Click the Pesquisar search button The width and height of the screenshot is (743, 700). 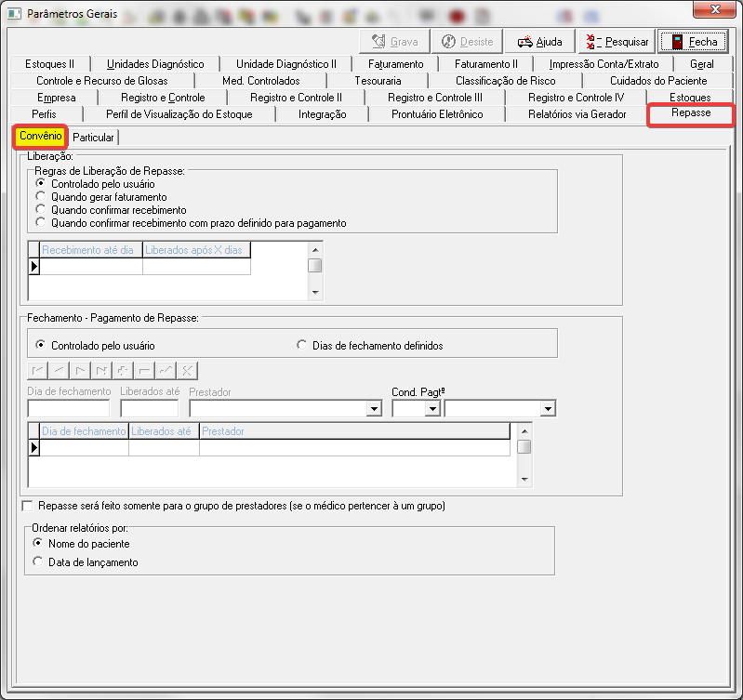tap(617, 42)
